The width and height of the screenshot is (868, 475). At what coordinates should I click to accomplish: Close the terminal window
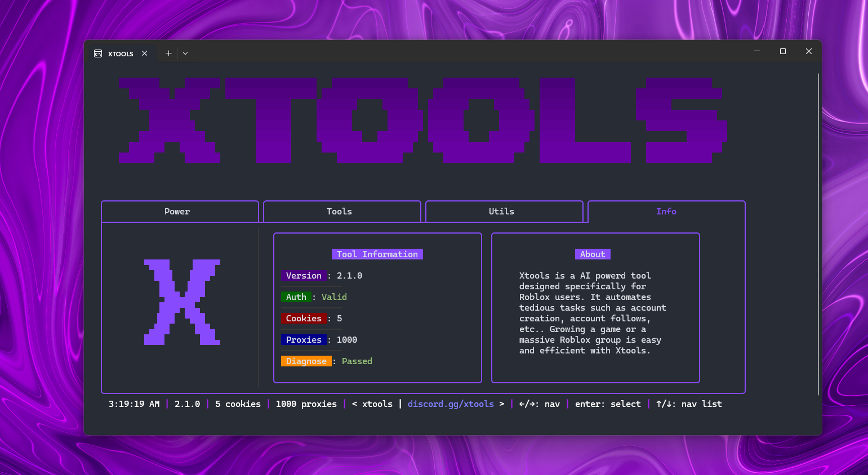click(809, 51)
